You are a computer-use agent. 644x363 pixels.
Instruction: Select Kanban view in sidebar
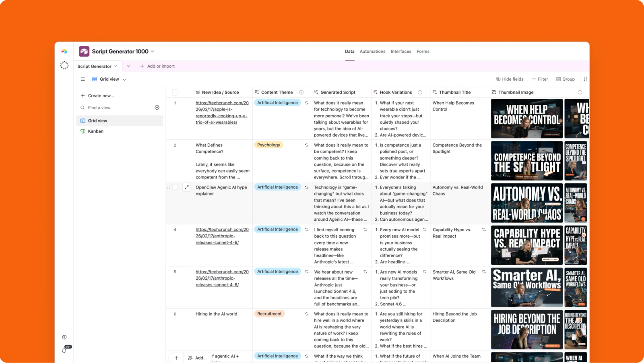coord(120,131)
